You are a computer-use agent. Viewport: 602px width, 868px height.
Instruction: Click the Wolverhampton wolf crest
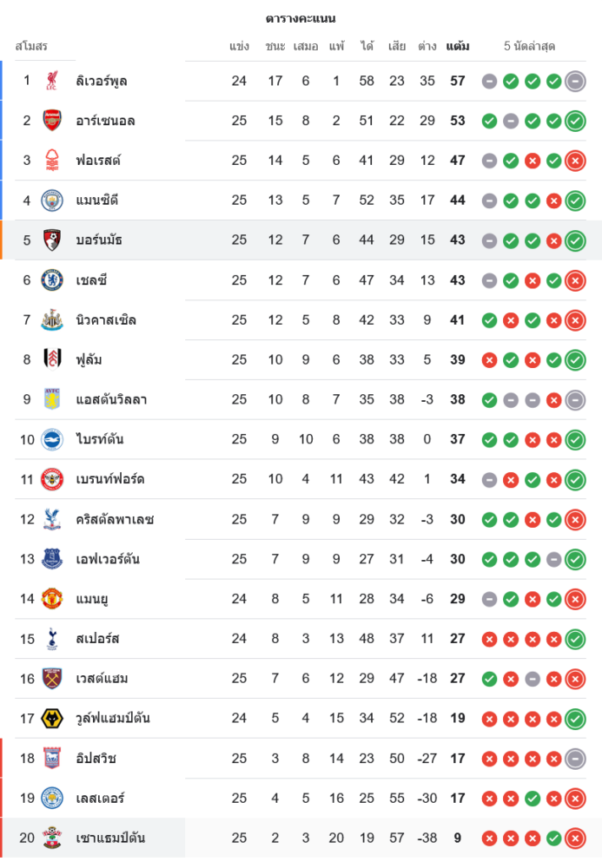[x=52, y=719]
